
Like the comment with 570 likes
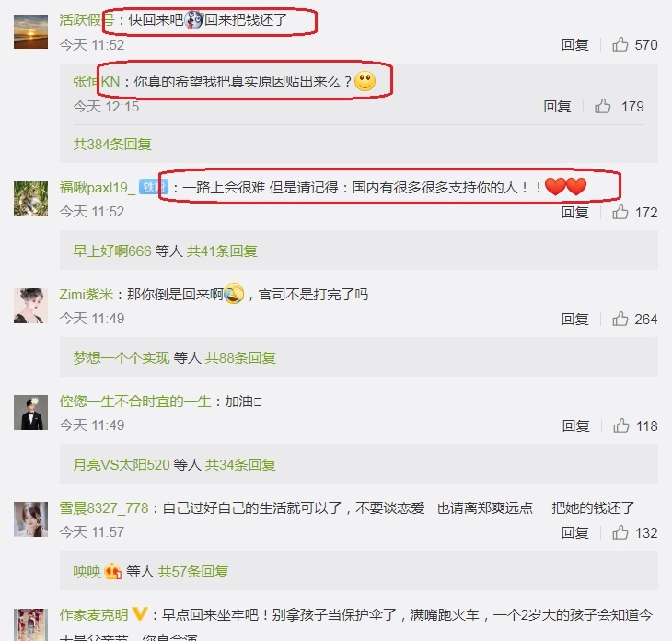[x=620, y=44]
